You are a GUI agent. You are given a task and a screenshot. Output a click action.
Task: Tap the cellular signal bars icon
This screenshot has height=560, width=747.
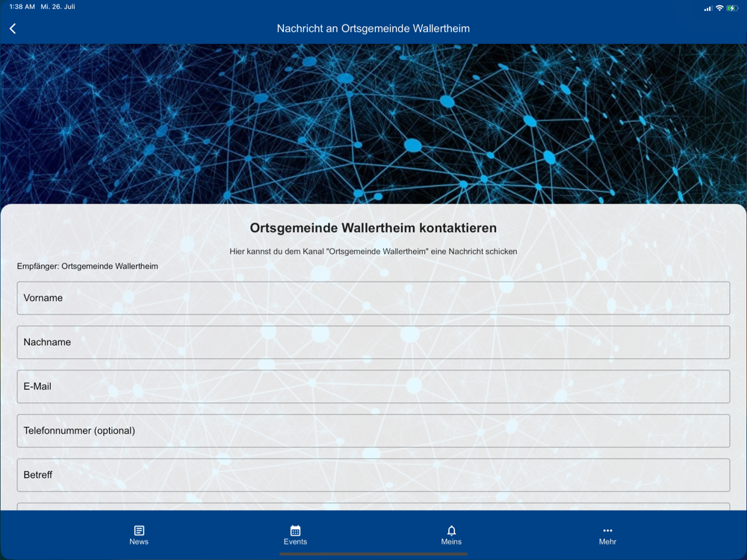[x=708, y=8]
